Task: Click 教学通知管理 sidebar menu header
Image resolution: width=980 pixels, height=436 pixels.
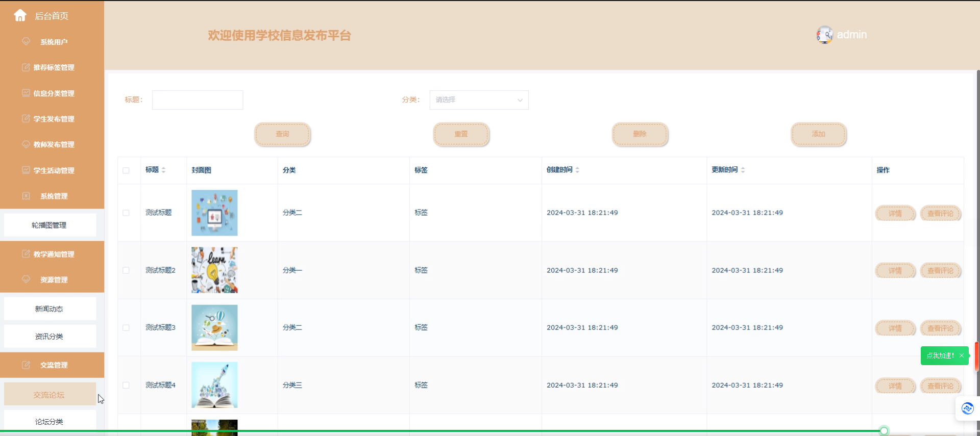Action: point(52,254)
